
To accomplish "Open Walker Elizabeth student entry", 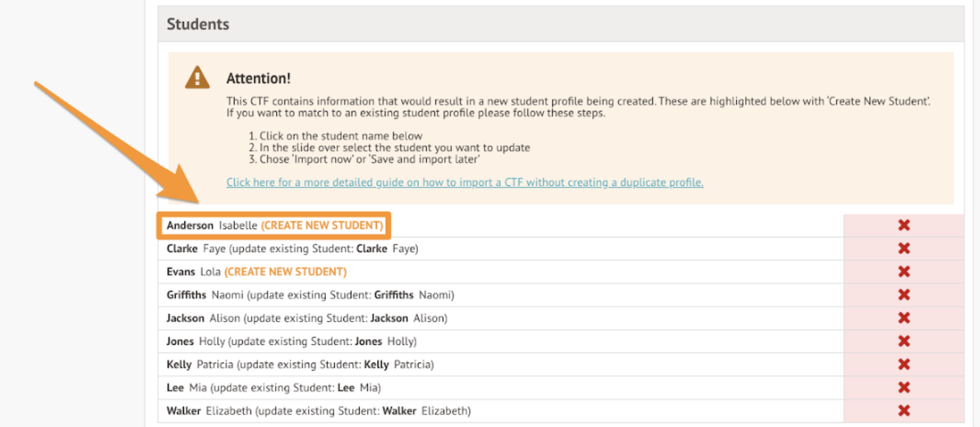I will 318,411.
